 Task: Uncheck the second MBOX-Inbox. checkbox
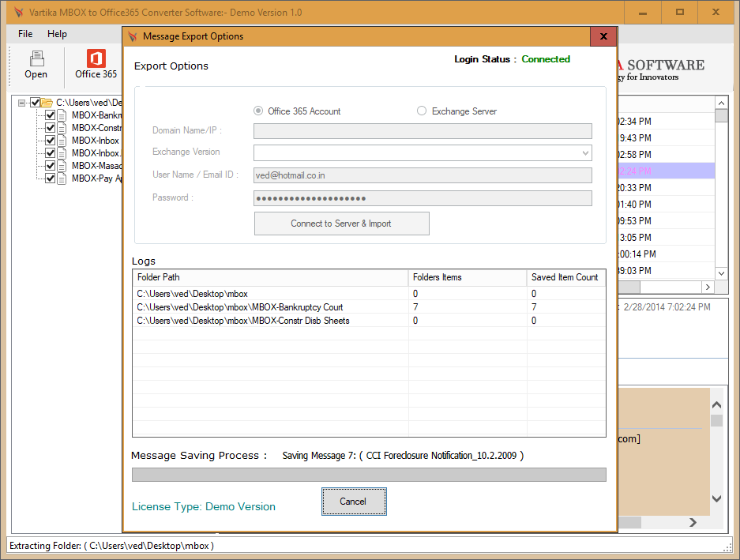pyautogui.click(x=50, y=153)
